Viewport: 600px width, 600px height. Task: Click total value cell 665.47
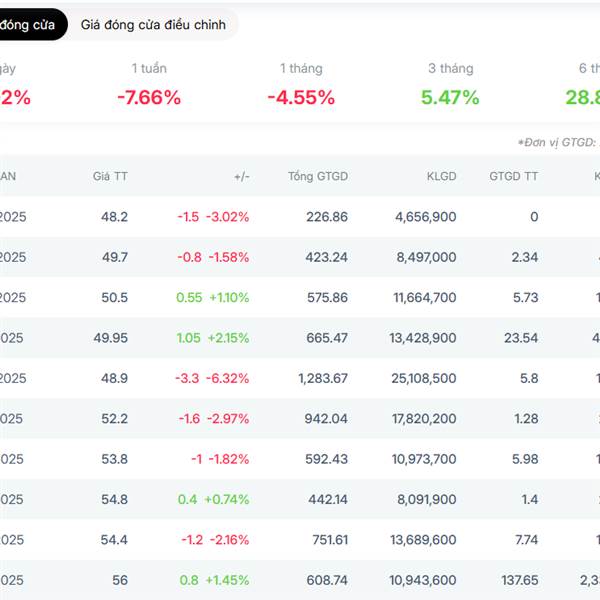tap(327, 338)
